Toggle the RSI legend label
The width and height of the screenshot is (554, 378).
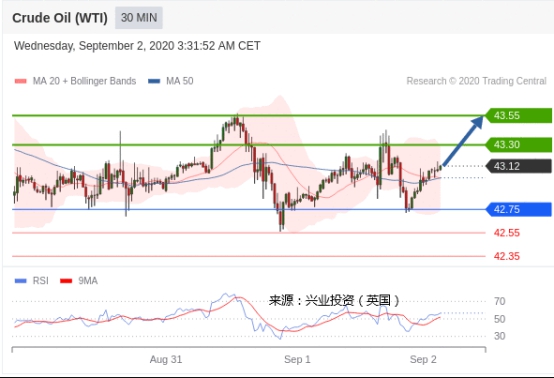pos(41,281)
